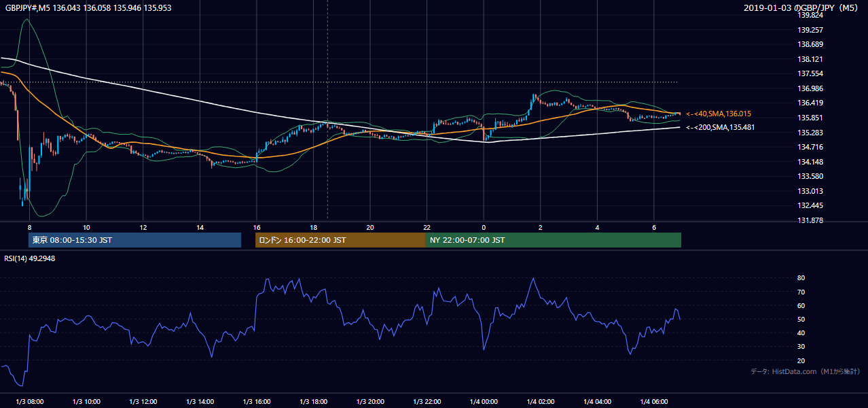Viewport: 868px width, 408px height.
Task: Click RSI axis level 80
Action: (x=801, y=278)
